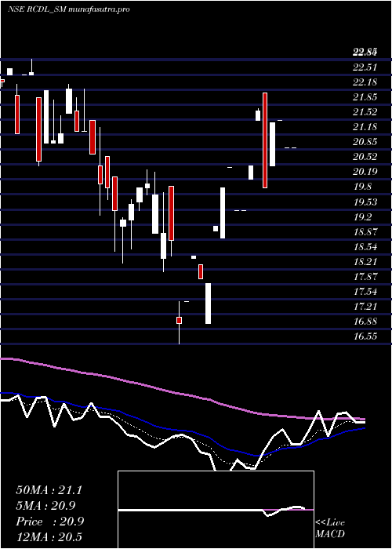Click the Price : 20.9 readout
The image size is (392, 549).
click(49, 522)
